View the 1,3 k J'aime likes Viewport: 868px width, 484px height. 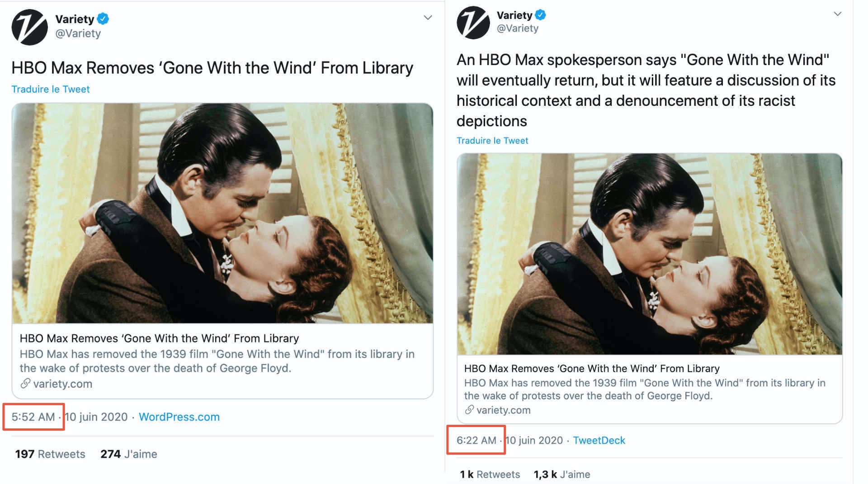click(562, 475)
